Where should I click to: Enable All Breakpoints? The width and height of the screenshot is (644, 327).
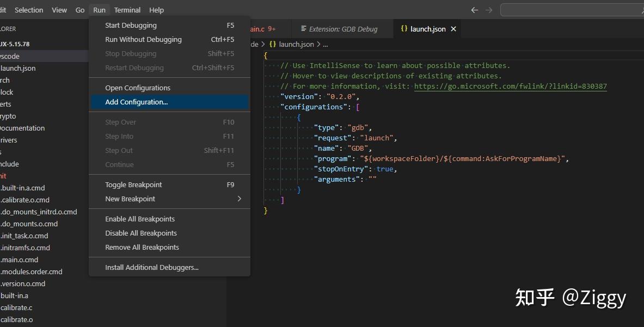coord(139,219)
